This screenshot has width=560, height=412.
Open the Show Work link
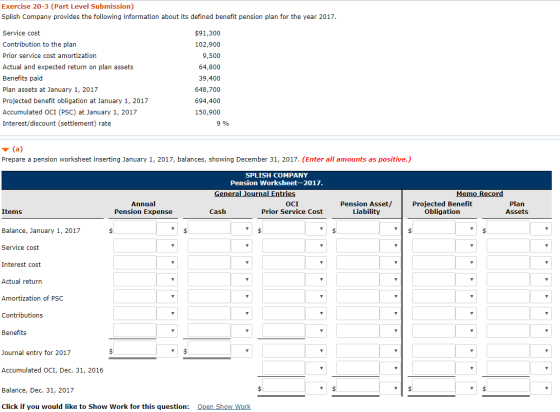coord(224,407)
